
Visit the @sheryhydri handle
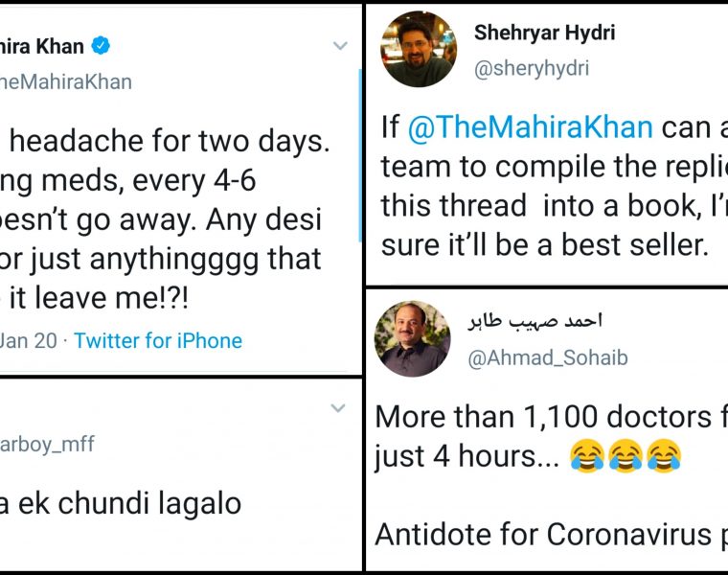[532, 68]
